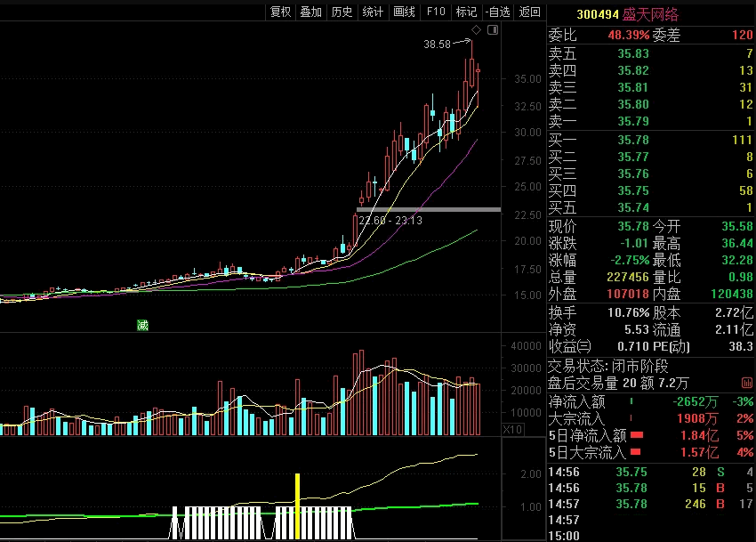756x542 pixels.
Task: Select 14:57 tick trade of 246 lots
Action: click(651, 504)
